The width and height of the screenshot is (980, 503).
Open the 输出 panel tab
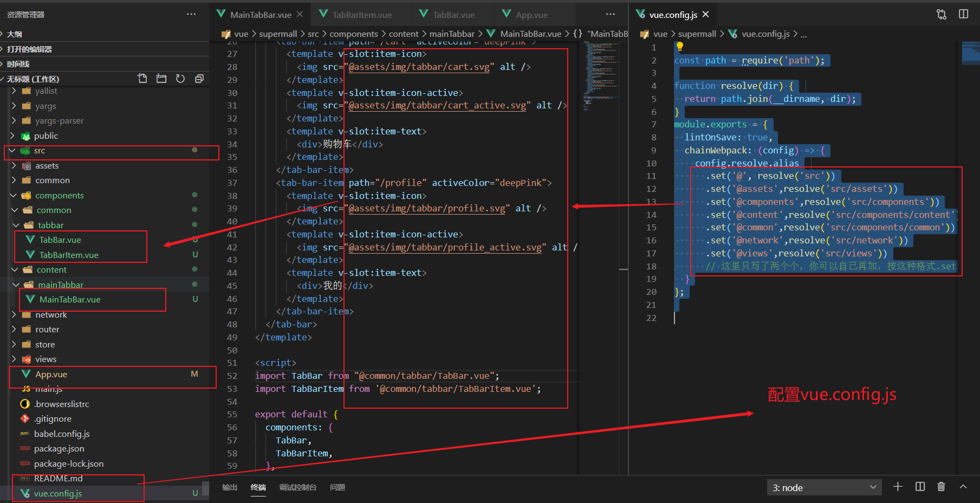click(x=230, y=487)
